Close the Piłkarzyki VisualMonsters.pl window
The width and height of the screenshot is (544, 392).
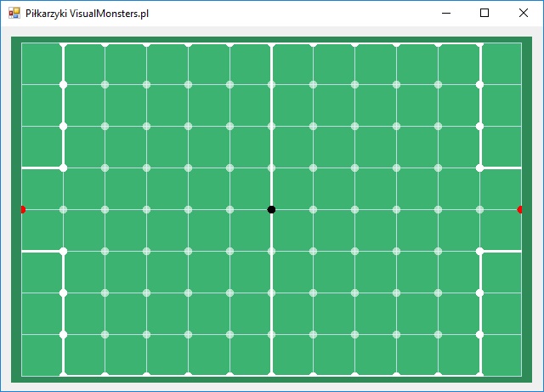(x=524, y=14)
